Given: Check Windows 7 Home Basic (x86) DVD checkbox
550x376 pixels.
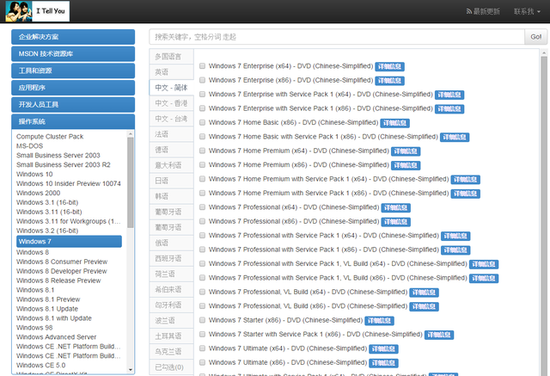Looking at the screenshot, I should (x=202, y=122).
